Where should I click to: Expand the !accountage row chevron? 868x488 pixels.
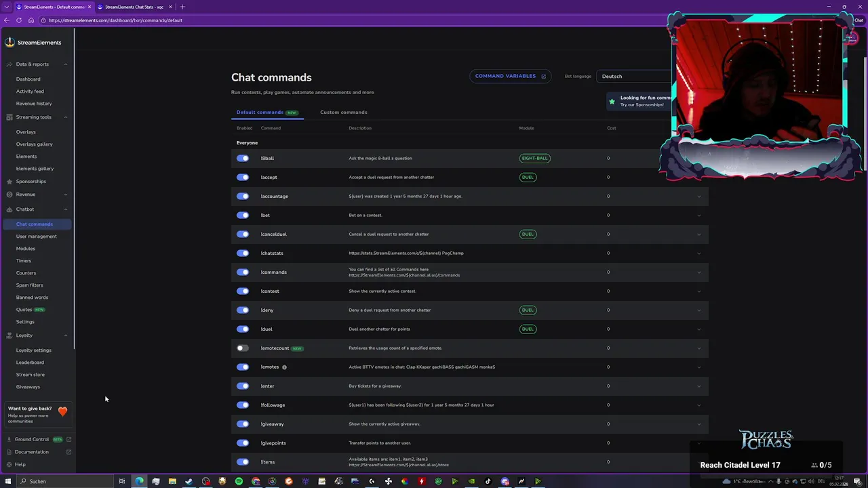(699, 197)
